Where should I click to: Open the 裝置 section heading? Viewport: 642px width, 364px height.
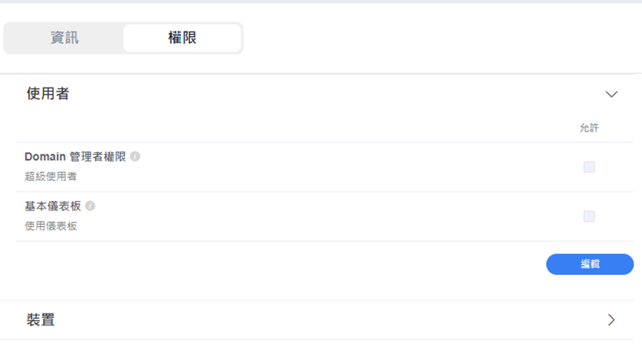tap(41, 320)
